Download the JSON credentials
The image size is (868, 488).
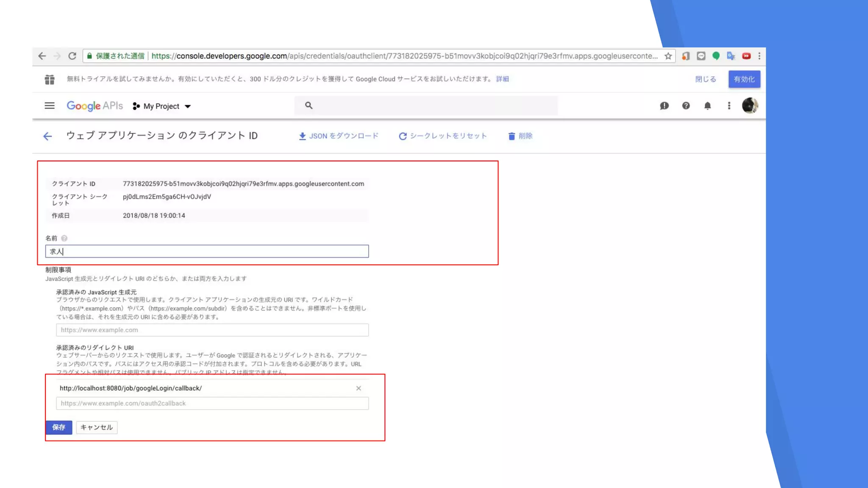(338, 136)
